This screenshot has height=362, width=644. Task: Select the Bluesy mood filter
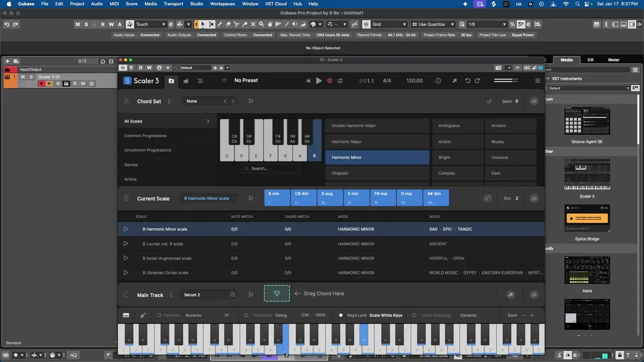point(511,142)
